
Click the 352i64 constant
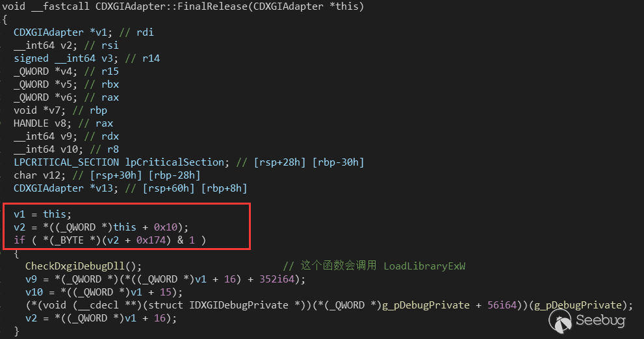coord(277,279)
